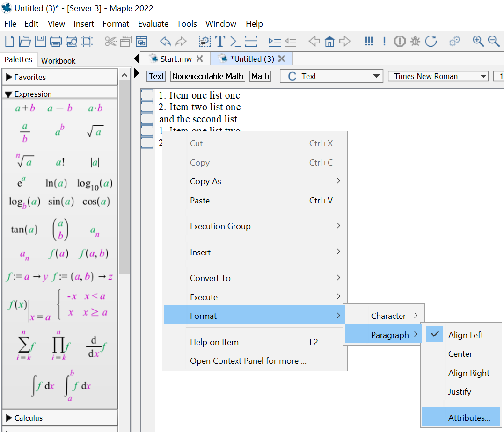Click Attributes... in Paragraph submenu
504x432 pixels.
pyautogui.click(x=461, y=418)
